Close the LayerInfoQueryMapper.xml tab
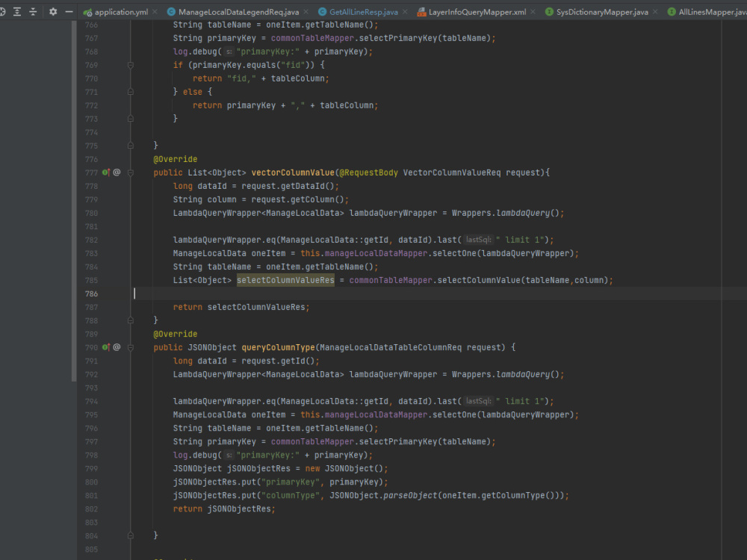This screenshot has height=560, width=747. 533,12
